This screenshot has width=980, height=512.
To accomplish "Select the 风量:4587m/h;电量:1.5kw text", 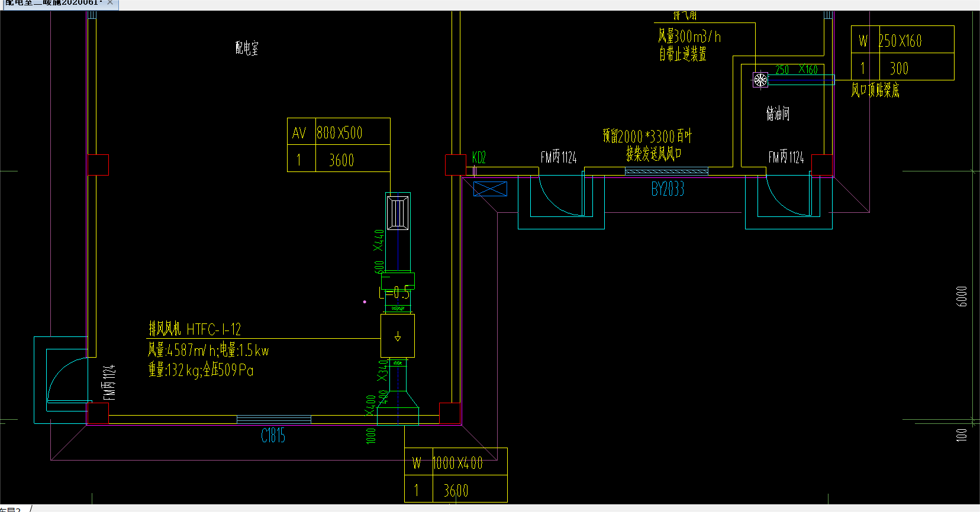I will [x=208, y=350].
